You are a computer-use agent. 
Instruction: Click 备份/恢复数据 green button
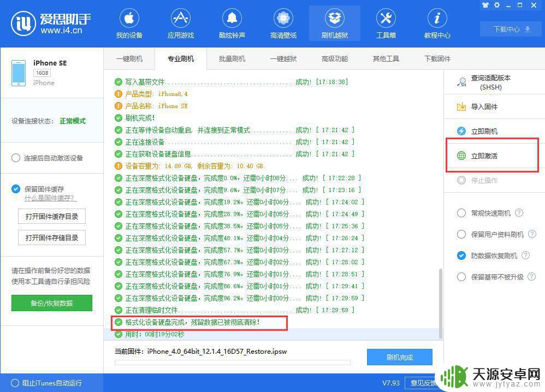[52, 303]
